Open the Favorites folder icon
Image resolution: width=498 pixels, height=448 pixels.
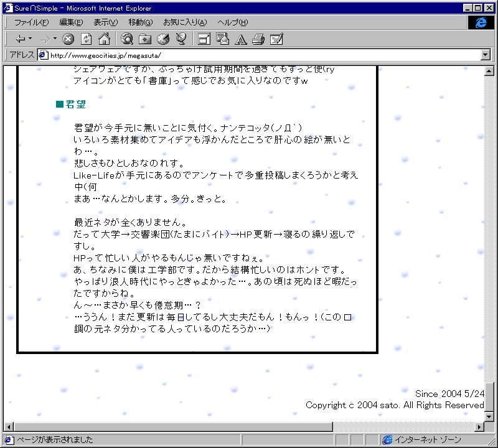145,39
